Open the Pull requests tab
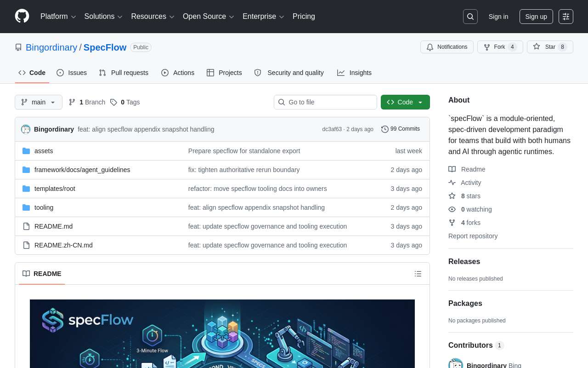Viewport: 588px width, 368px height. (124, 73)
